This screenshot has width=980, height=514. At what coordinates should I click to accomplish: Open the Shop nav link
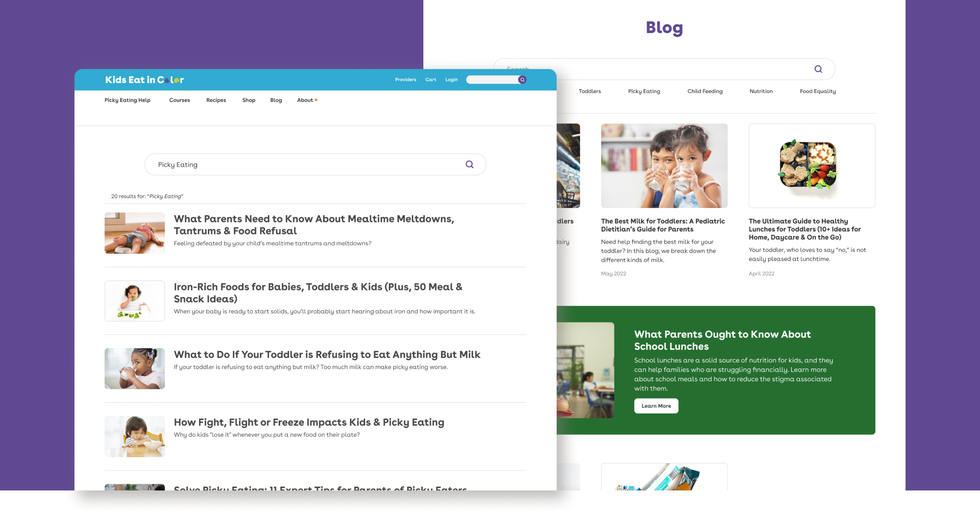click(249, 100)
